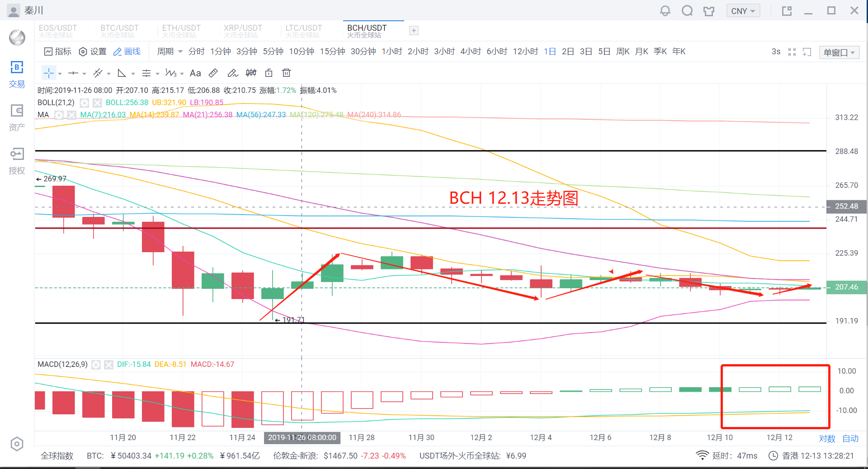Select the 15分钟 period
The height and width of the screenshot is (469, 868).
[333, 52]
